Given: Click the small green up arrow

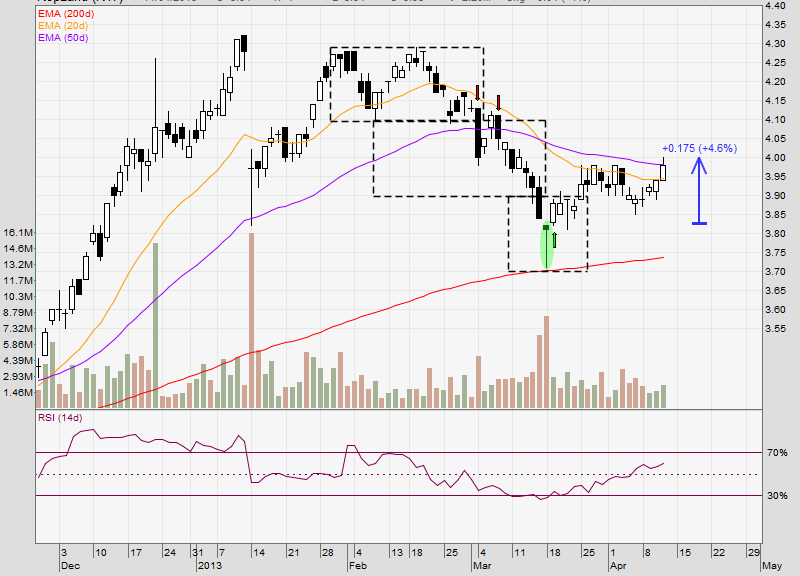Looking at the screenshot, I should [554, 240].
